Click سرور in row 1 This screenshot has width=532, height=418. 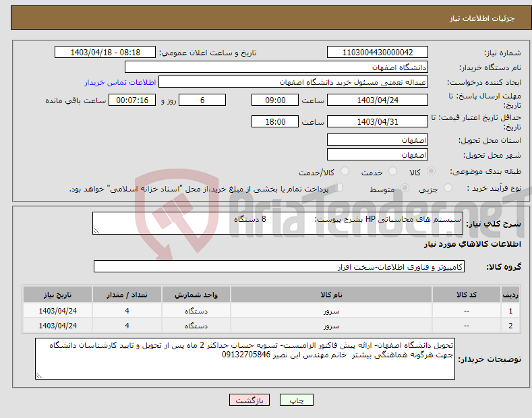point(332,311)
